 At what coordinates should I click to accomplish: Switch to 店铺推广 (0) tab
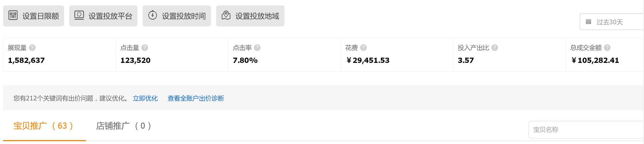(124, 126)
